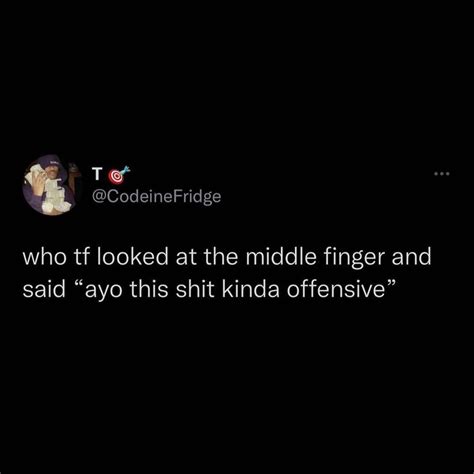Screen dimensions: 474x474
Task: Select the word "kinda" in the quote
Action: (250, 289)
